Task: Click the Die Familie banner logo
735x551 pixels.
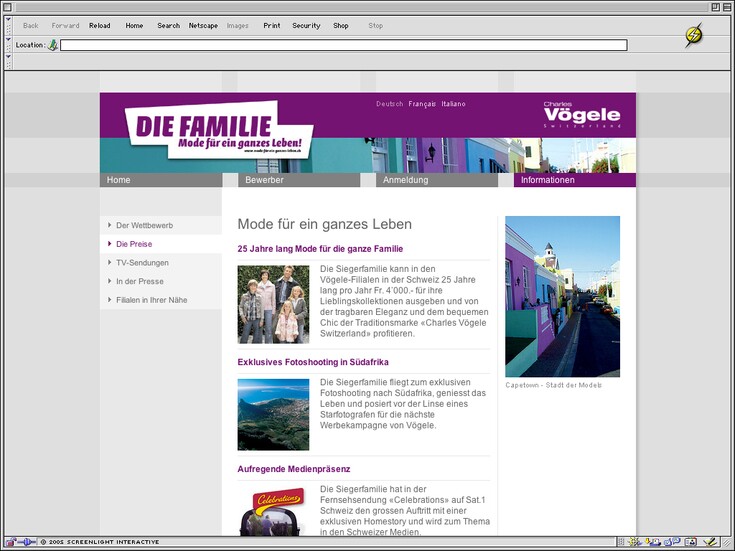Action: point(219,130)
